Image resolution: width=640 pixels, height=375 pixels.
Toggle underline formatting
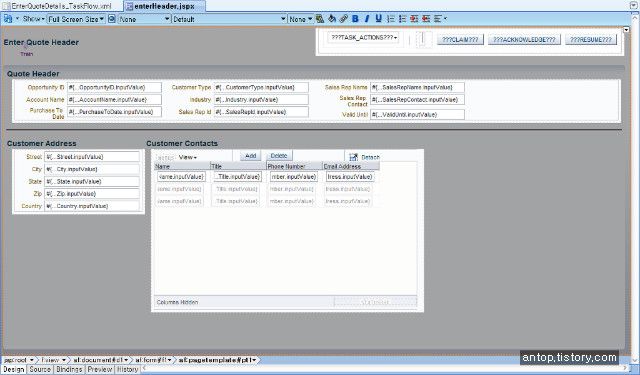(x=378, y=19)
